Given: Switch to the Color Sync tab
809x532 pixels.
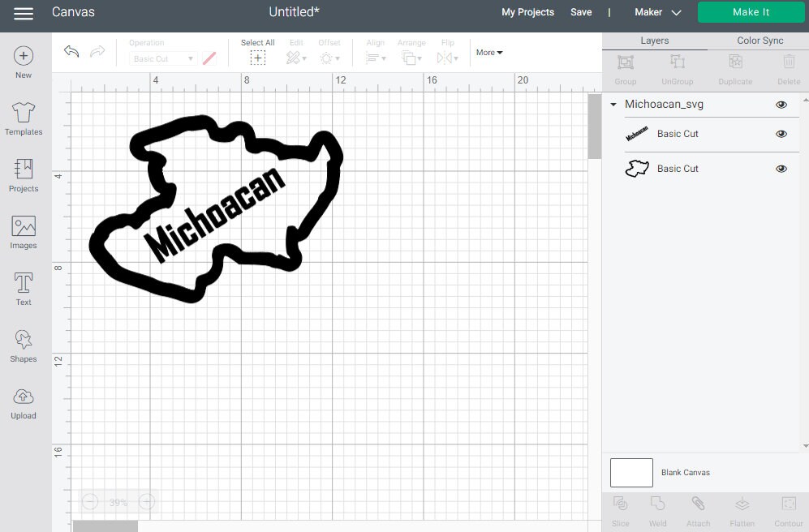Looking at the screenshot, I should (x=760, y=40).
